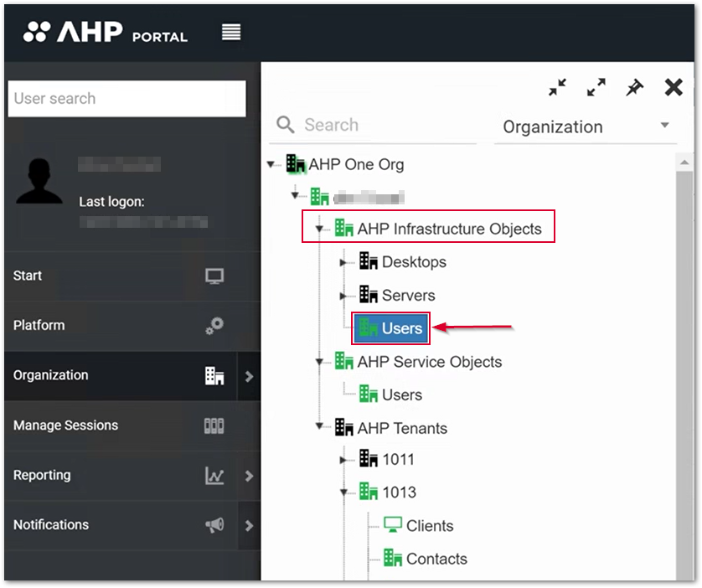Image resolution: width=702 pixels, height=588 pixels.
Task: Click the Contacts building icon
Action: pyautogui.click(x=393, y=558)
